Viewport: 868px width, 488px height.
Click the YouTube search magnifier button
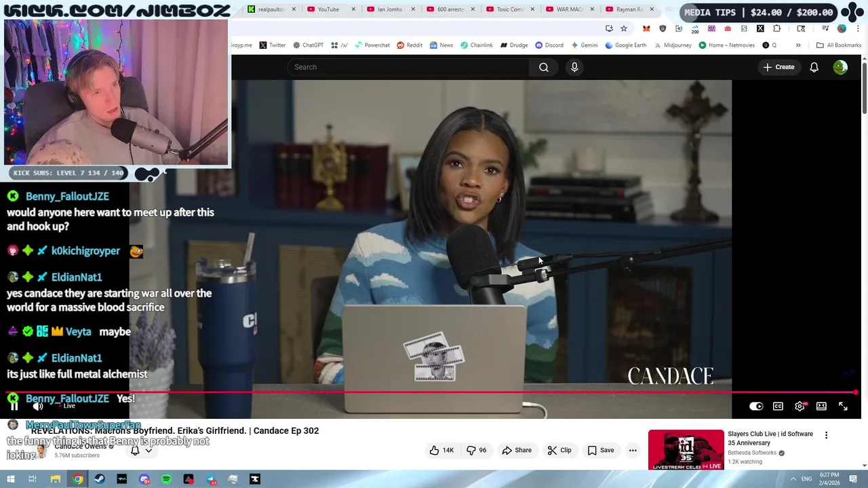(544, 67)
